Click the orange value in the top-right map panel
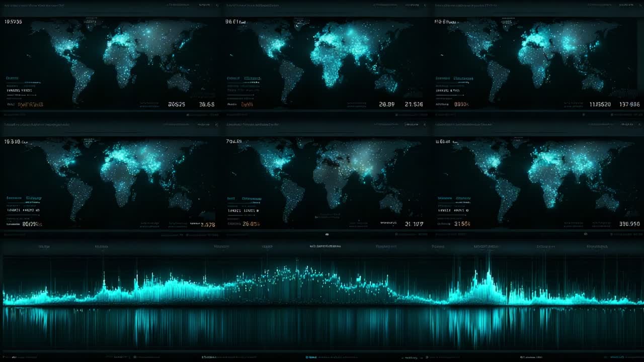 pos(461,105)
